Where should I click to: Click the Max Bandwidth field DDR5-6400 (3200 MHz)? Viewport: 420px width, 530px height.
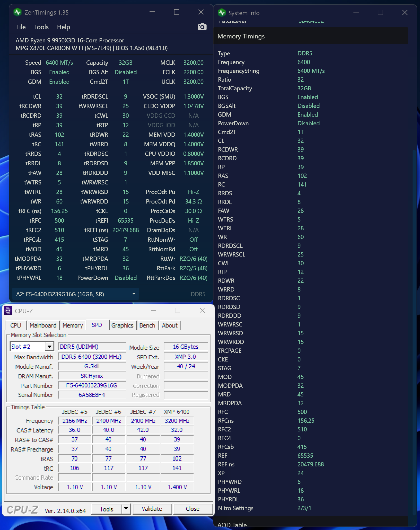coord(92,357)
